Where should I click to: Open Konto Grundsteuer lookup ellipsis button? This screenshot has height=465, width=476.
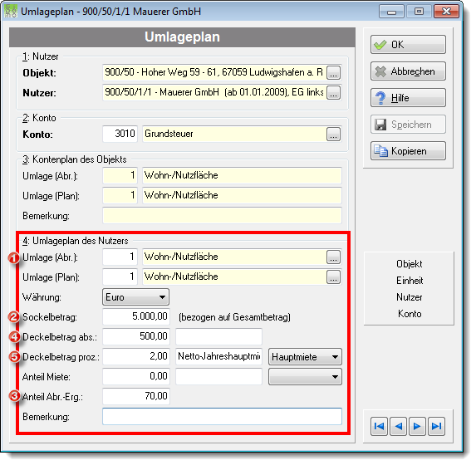coord(333,135)
